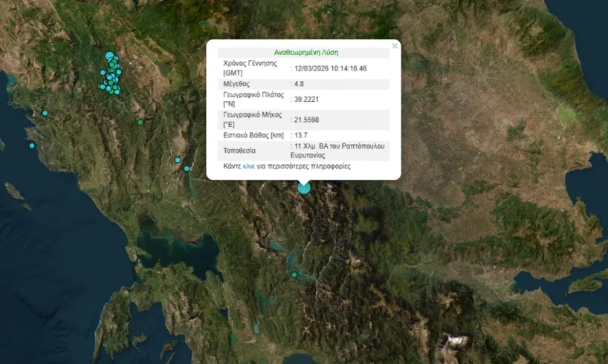Click the focal depth value 13.7
Viewport: 608px width, 364px height.
pos(301,135)
